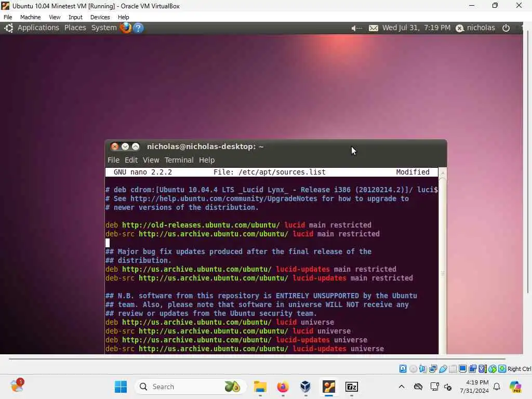
Task: Click the running VM icon in taskbar
Action: coord(329,387)
